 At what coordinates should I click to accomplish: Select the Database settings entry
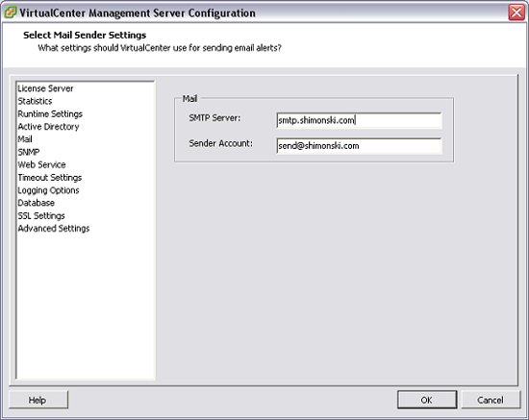pyautogui.click(x=37, y=203)
